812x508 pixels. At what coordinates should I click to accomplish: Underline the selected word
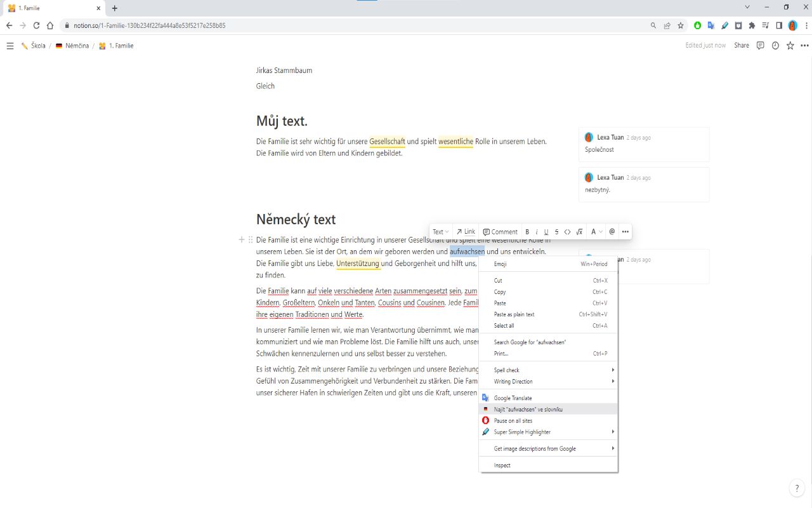click(546, 232)
